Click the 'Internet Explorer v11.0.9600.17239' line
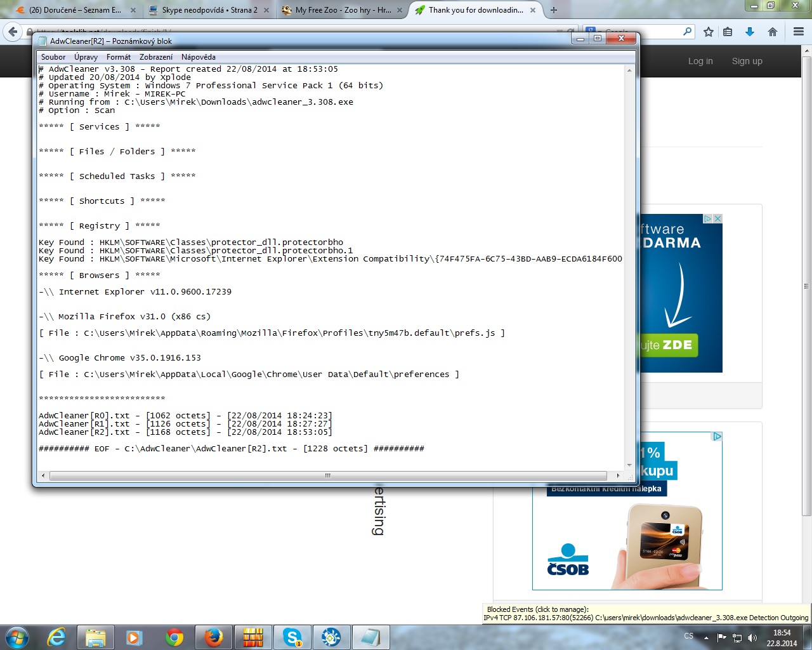The height and width of the screenshot is (650, 812). point(135,292)
